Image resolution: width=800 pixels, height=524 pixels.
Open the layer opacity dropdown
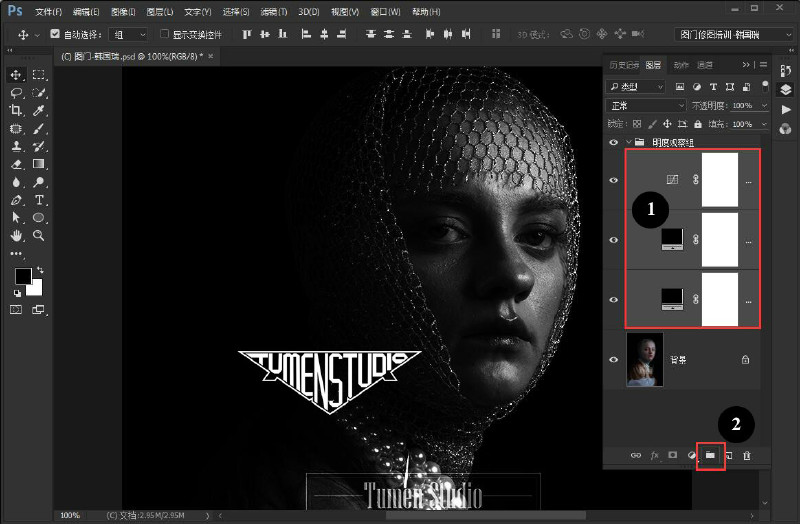[749, 106]
